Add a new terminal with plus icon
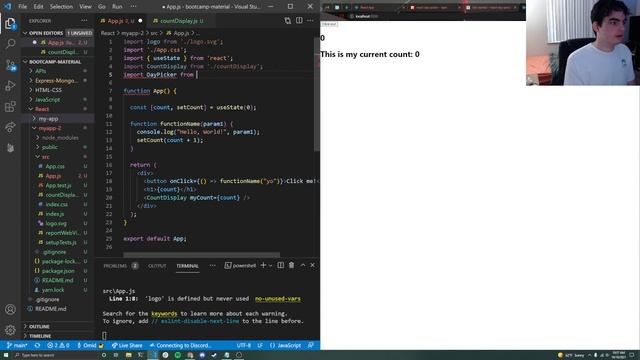This screenshot has width=640, height=360. [263, 265]
